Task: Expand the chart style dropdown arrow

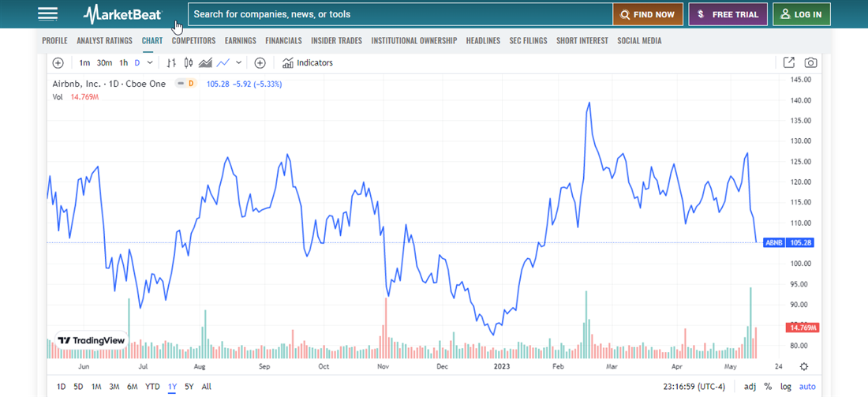Action: (x=239, y=63)
